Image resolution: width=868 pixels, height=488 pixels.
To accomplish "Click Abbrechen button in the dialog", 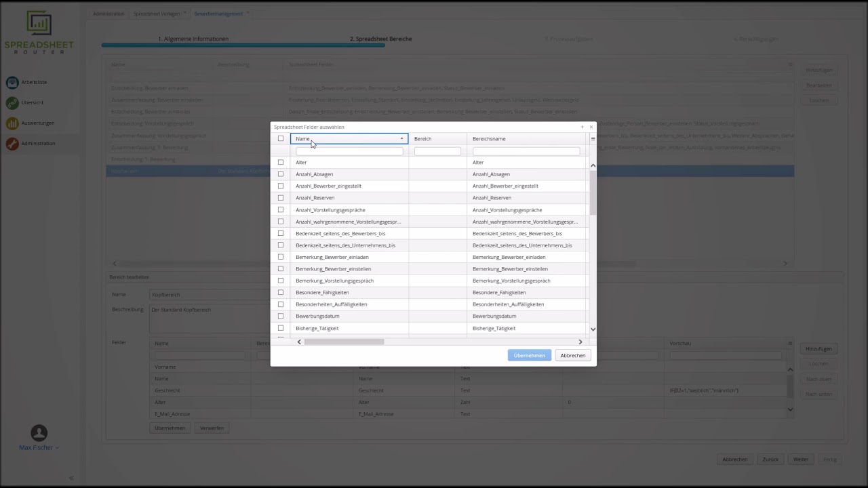I will click(x=573, y=355).
